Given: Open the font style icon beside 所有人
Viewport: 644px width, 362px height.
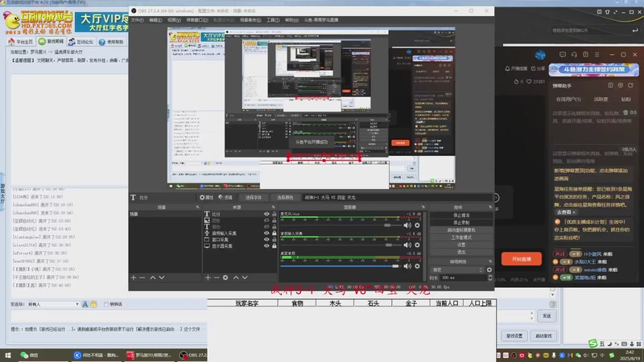Looking at the screenshot, I should [85, 305].
